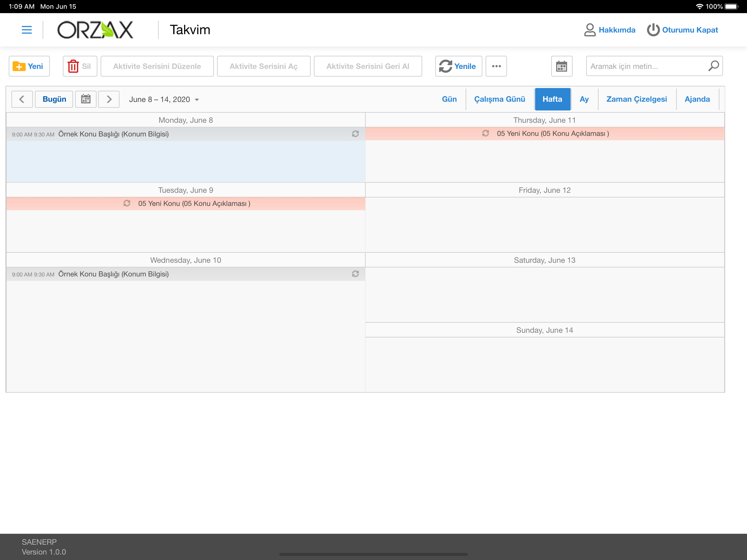
Task: Select the Saturday, June 13 header
Action: pyautogui.click(x=545, y=260)
